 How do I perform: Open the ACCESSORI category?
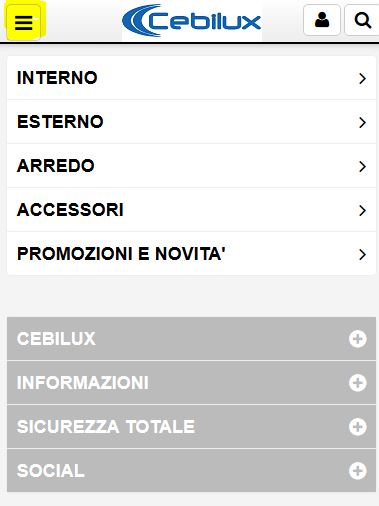pyautogui.click(x=191, y=210)
